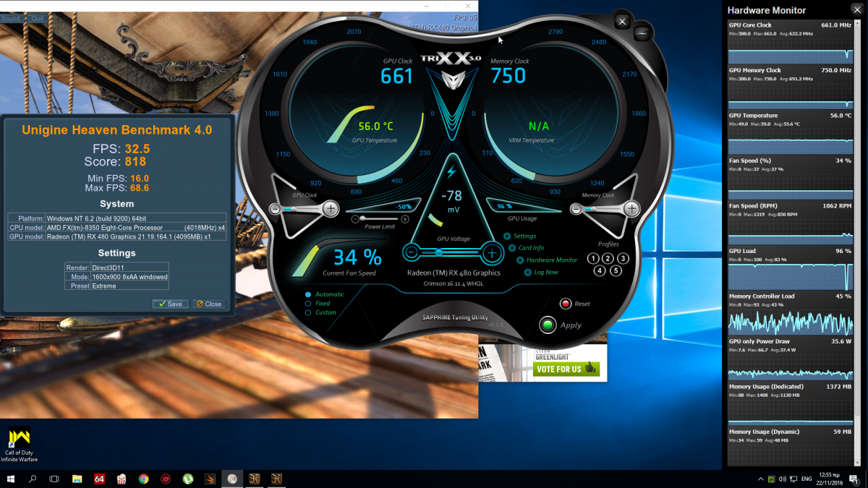
Task: Minimize the TRIXX utility with the round minus button
Action: coord(642,33)
